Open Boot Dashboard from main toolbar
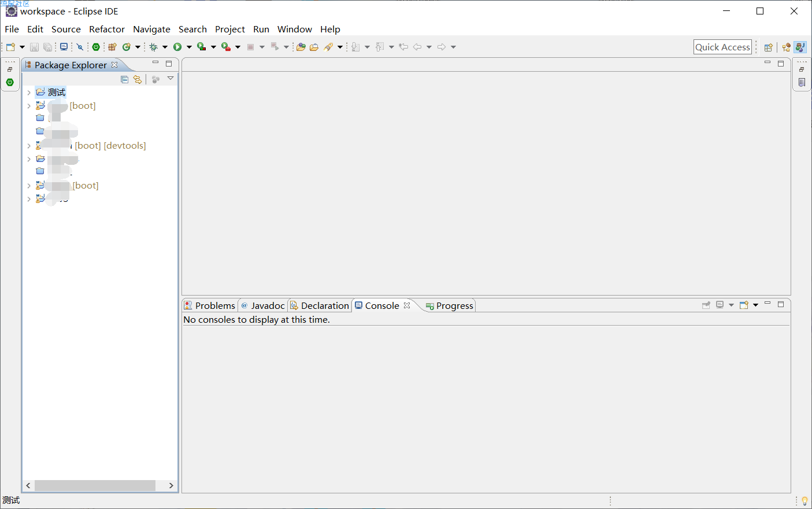Viewport: 812px width, 509px height. tap(96, 47)
